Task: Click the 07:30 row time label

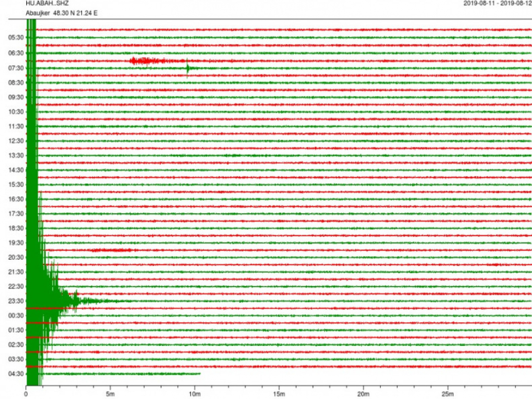Action: pyautogui.click(x=16, y=68)
